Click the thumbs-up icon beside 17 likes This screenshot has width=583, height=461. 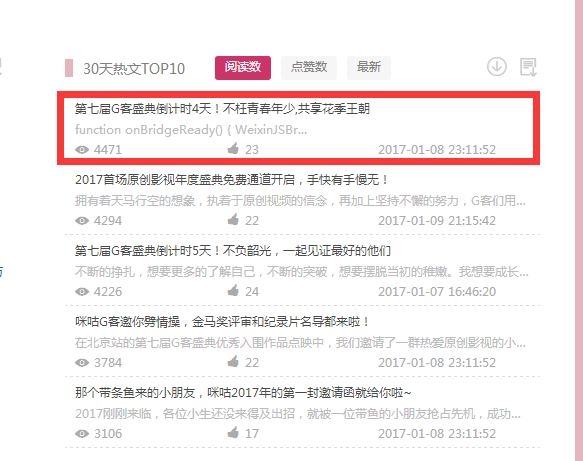[233, 433]
